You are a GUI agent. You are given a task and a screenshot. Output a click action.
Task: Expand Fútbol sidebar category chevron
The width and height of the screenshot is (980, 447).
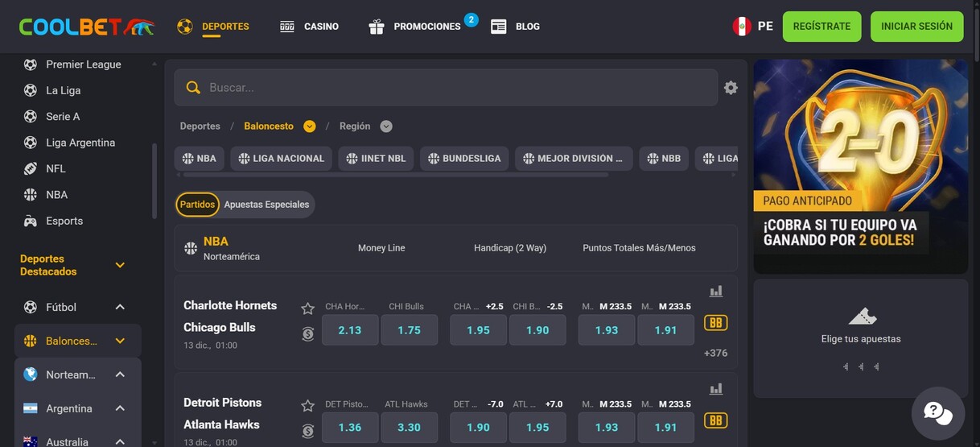[120, 307]
